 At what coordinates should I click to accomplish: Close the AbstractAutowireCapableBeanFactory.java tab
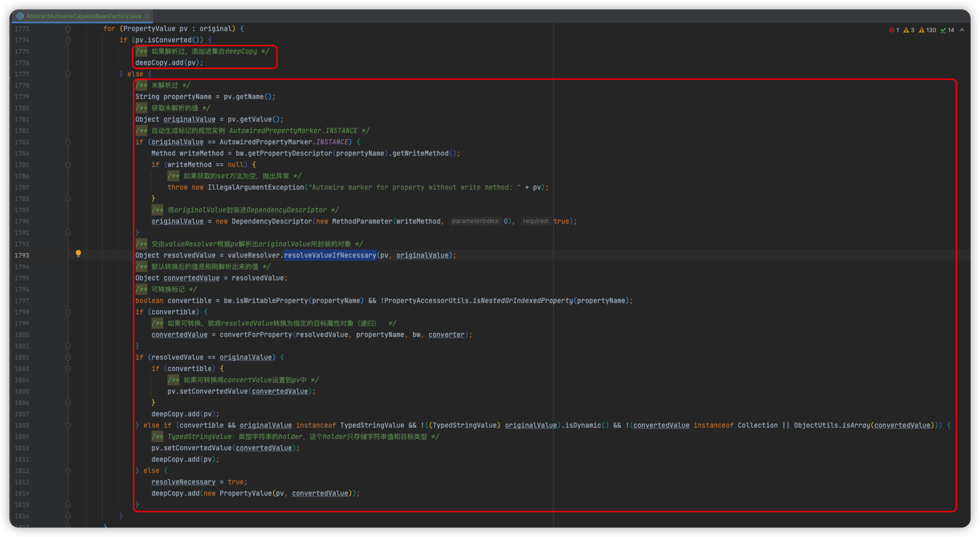(x=147, y=16)
